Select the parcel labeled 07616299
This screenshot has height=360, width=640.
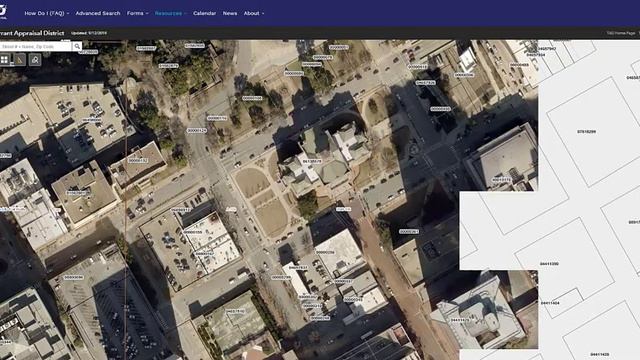(x=587, y=132)
